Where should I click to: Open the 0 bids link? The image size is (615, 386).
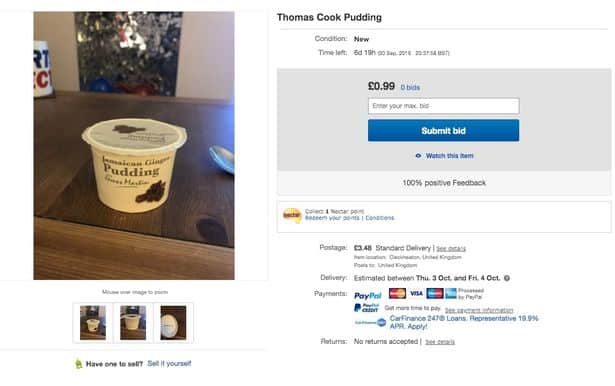[x=410, y=87]
